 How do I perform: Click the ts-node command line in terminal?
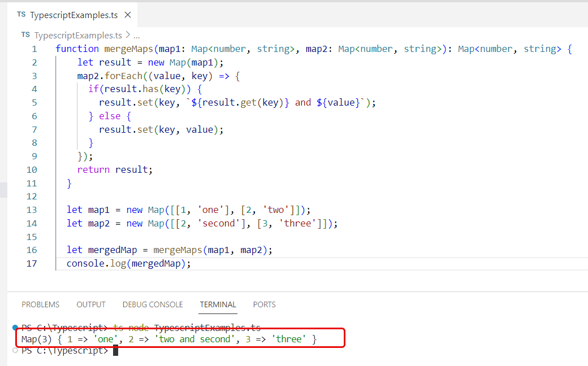point(141,328)
